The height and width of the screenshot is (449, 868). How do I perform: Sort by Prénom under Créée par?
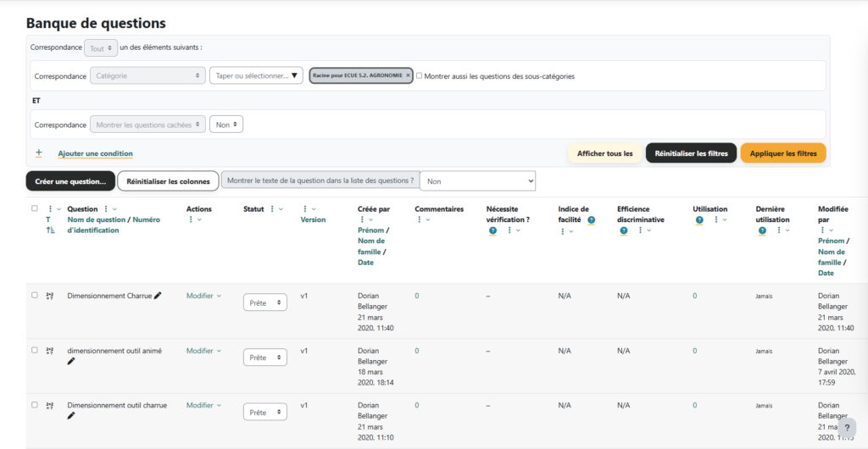tap(371, 230)
